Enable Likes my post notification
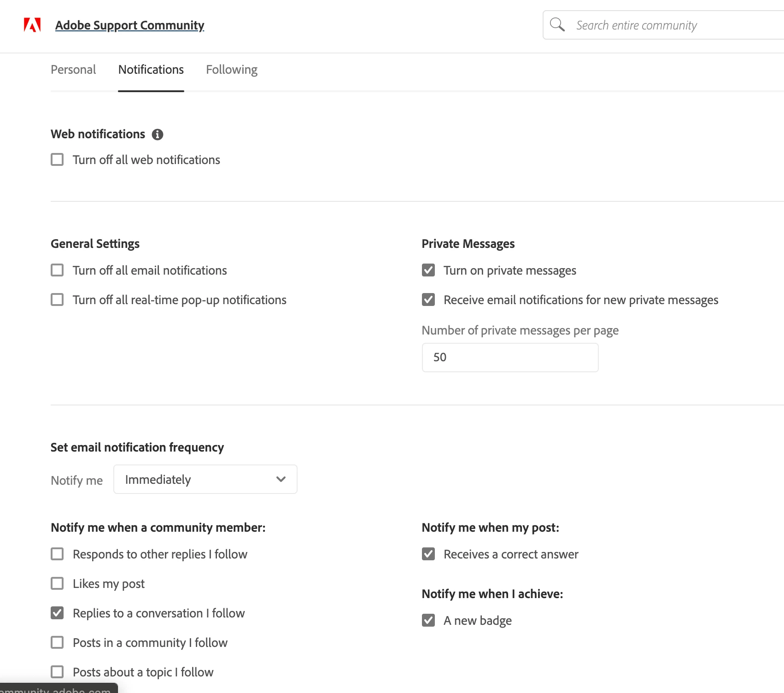Screen dimensions: 784x693 coord(57,583)
